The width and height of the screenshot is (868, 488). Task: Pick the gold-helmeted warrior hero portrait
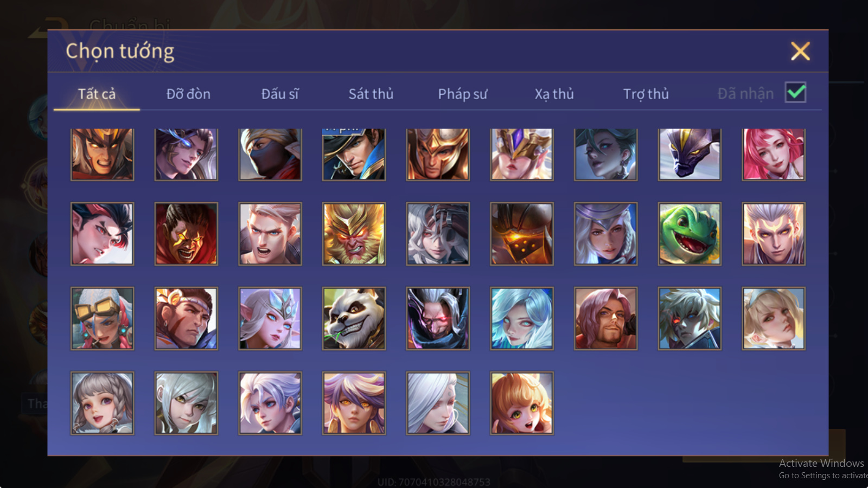pos(438,154)
